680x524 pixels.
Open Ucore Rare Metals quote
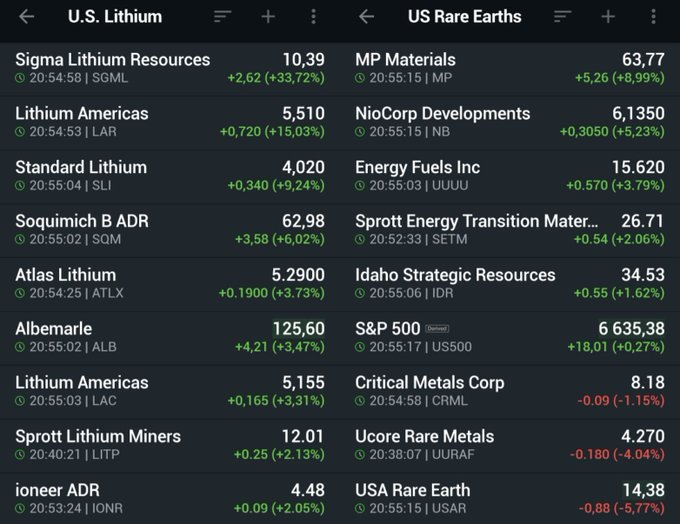510,445
